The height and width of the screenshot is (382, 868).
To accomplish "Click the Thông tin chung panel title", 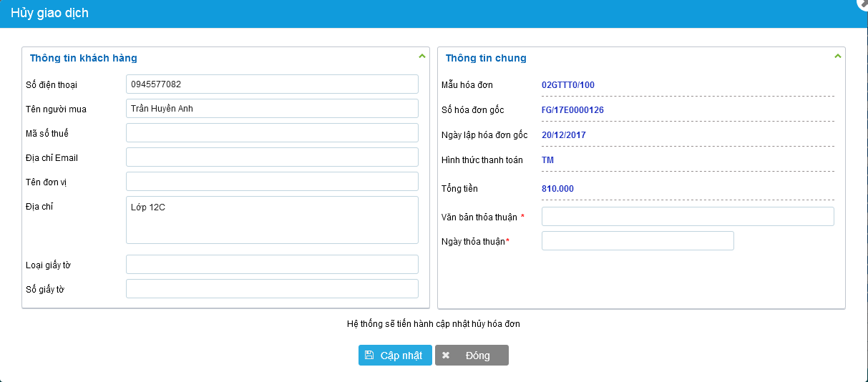I will pyautogui.click(x=486, y=58).
